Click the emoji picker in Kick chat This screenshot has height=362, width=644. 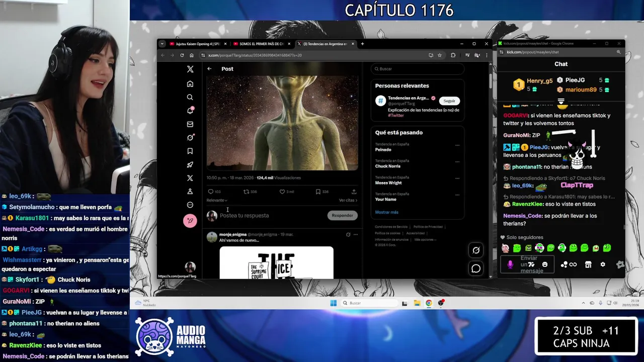click(x=545, y=264)
